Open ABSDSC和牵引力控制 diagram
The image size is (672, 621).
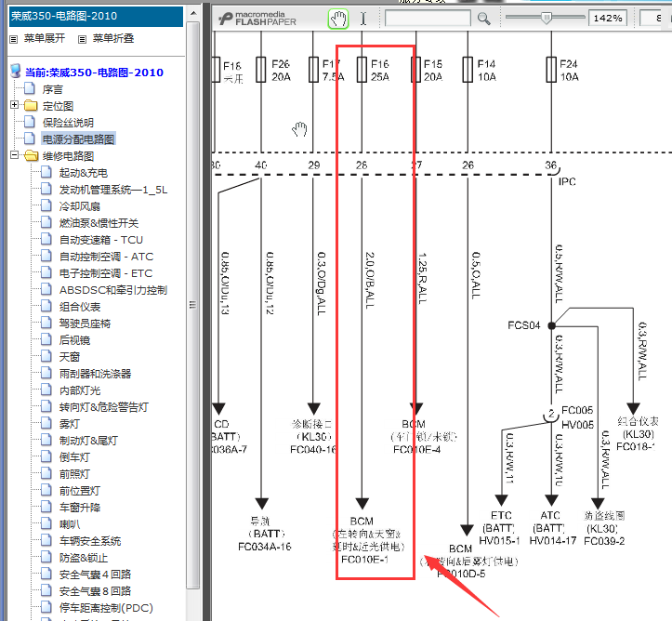(113, 290)
